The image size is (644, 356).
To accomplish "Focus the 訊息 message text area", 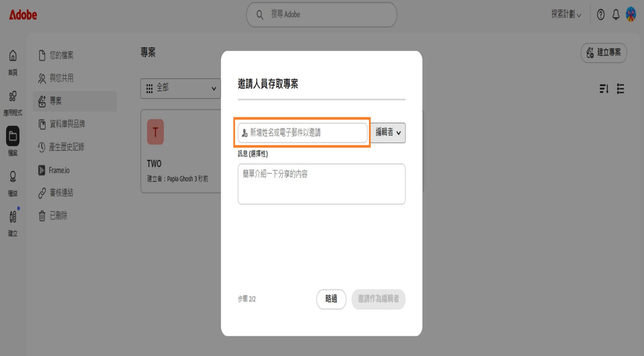I will point(321,184).
